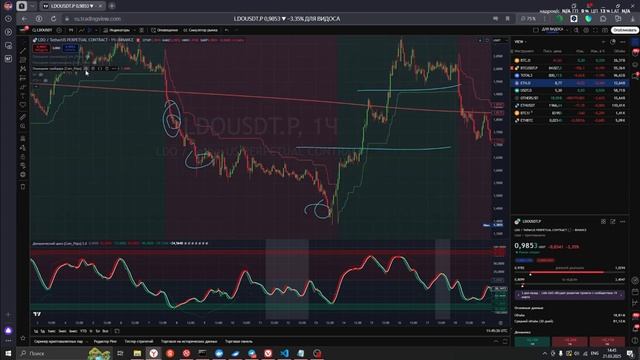Open Торговля на исторических данных tab
The image size is (640, 360).
[189, 341]
